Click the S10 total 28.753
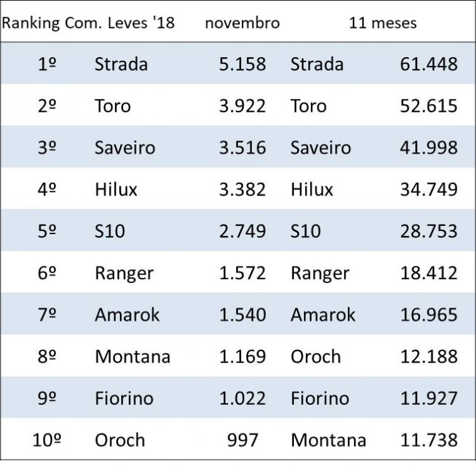Screen dimensions: 476x465 pos(428,231)
